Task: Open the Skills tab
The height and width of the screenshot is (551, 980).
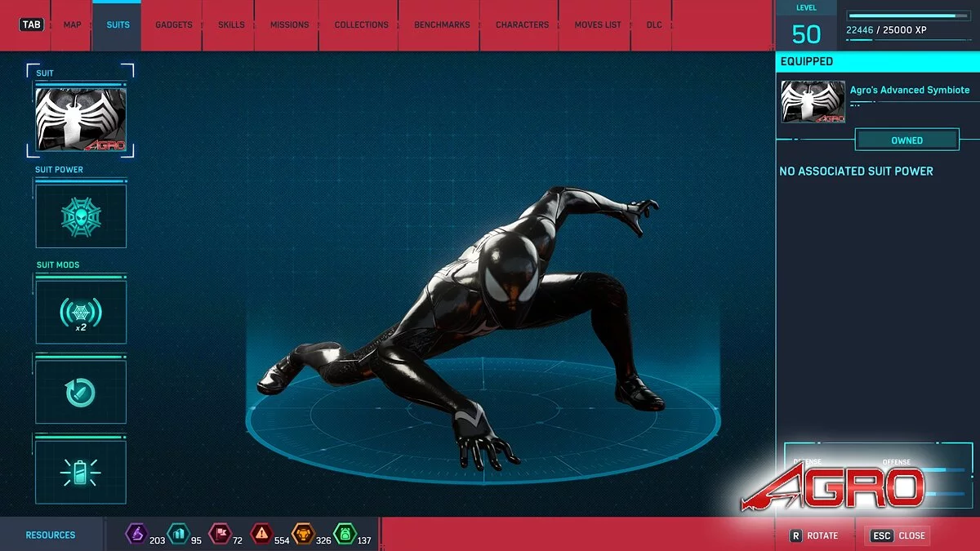Action: [x=231, y=24]
